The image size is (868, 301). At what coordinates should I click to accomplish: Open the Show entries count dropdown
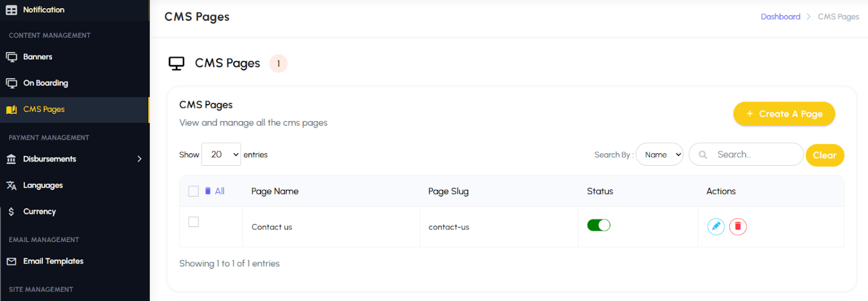[221, 154]
